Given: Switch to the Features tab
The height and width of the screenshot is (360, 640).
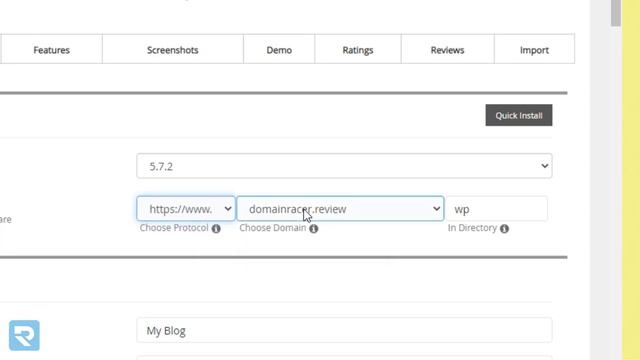Looking at the screenshot, I should pyautogui.click(x=51, y=50).
